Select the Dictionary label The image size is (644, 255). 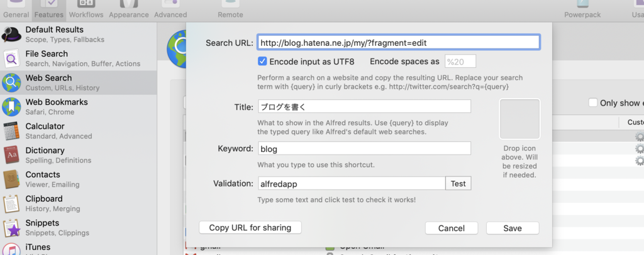tap(45, 150)
